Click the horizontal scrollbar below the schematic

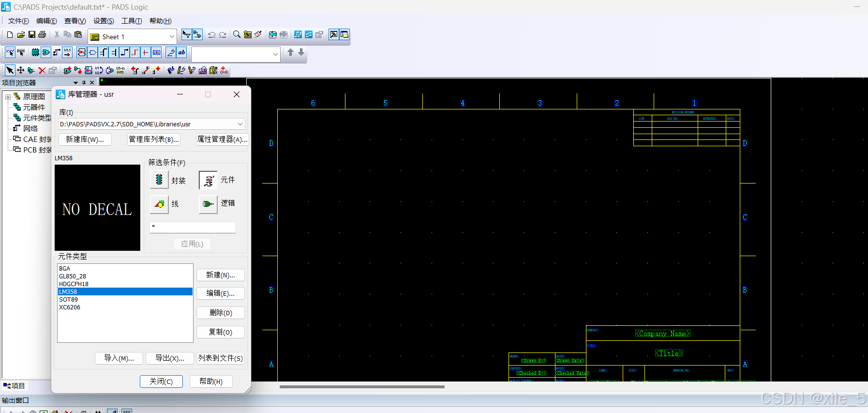click(x=362, y=387)
